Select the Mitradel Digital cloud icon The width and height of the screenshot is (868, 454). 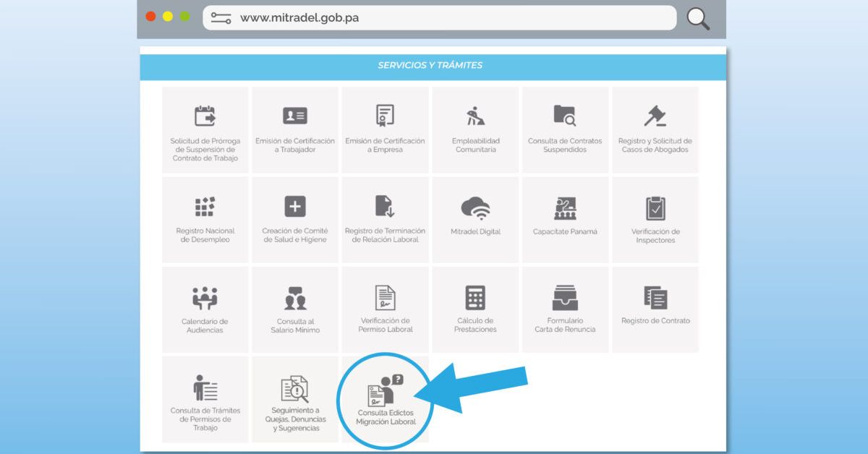475,217
